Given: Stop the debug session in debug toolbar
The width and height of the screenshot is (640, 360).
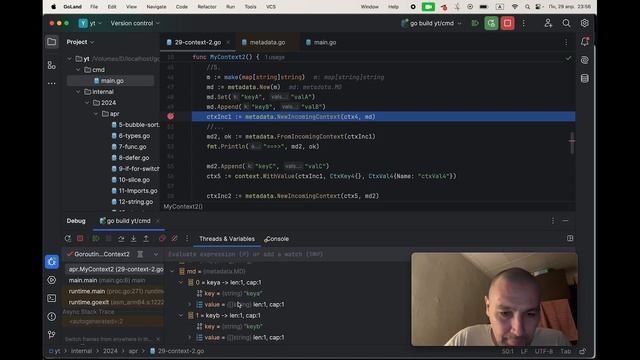Looking at the screenshot, I should [80, 238].
